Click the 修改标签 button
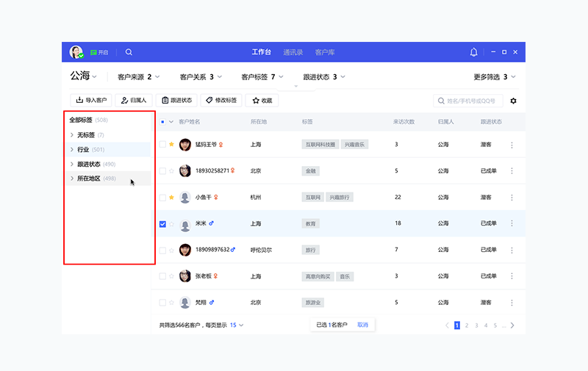588x371 pixels. point(221,101)
